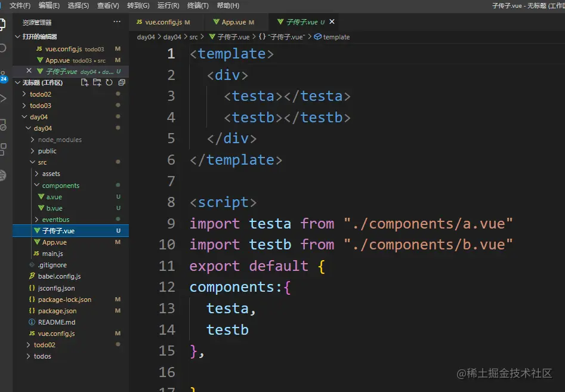Open vue.config.js beneath README.md in the tree

point(70,334)
